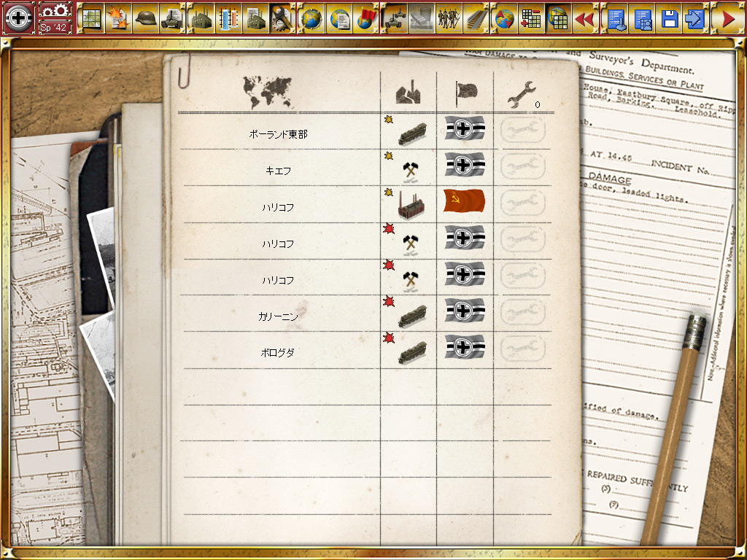The image size is (747, 560).
Task: Click the flag column header icon
Action: tap(465, 92)
